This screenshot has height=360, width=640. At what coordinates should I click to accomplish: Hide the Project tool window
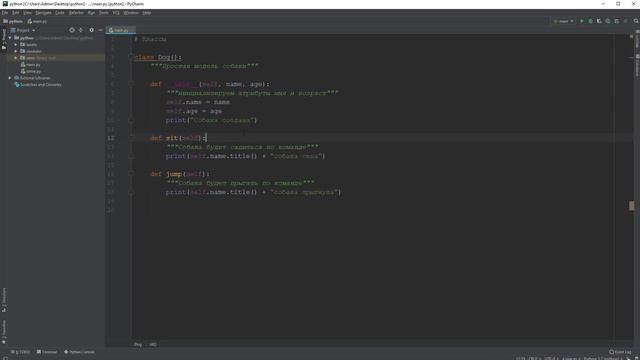point(100,30)
